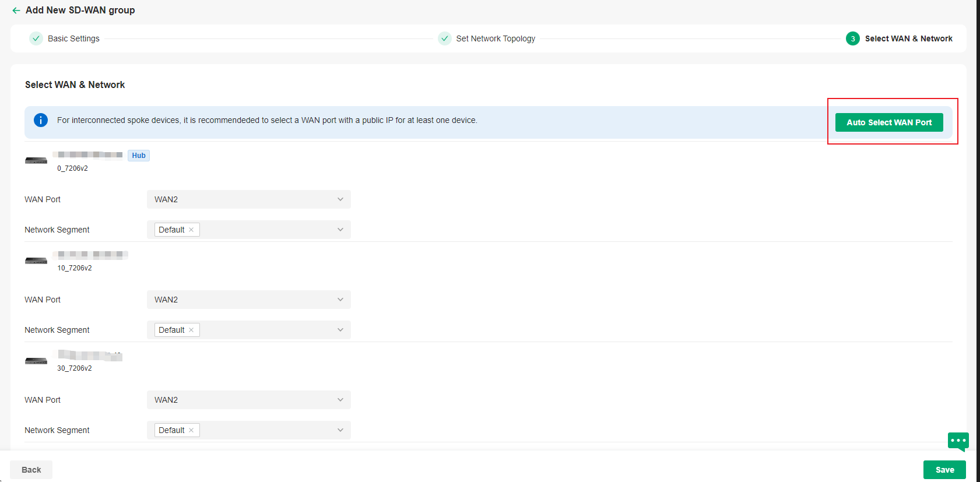Expand Network Segment dropdown for Hub device
Screen dimensions: 980x482
point(340,230)
